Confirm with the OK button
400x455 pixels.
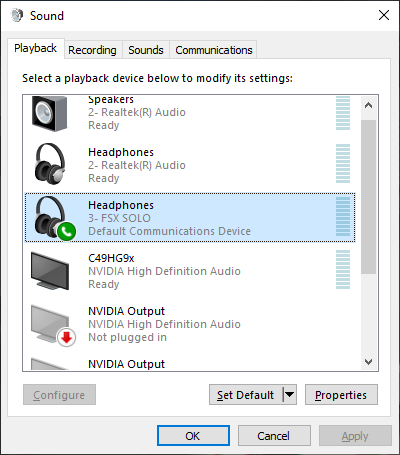[x=193, y=435]
